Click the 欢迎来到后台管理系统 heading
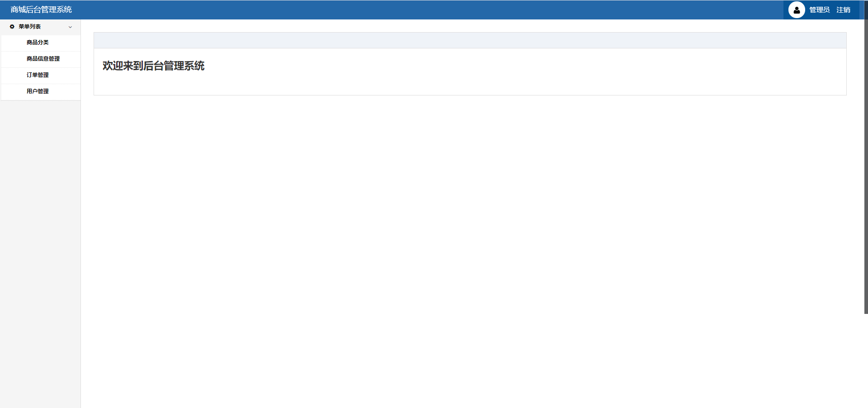Screen dimensions: 868x408 (x=153, y=66)
